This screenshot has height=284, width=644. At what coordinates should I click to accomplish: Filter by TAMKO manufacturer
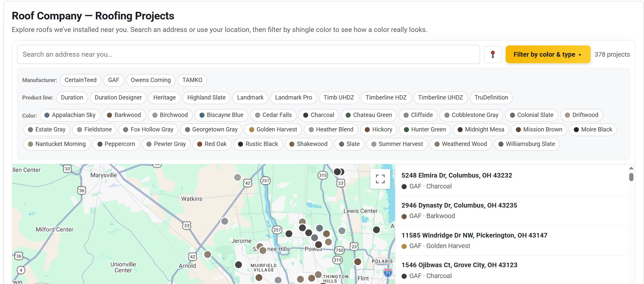click(x=192, y=80)
